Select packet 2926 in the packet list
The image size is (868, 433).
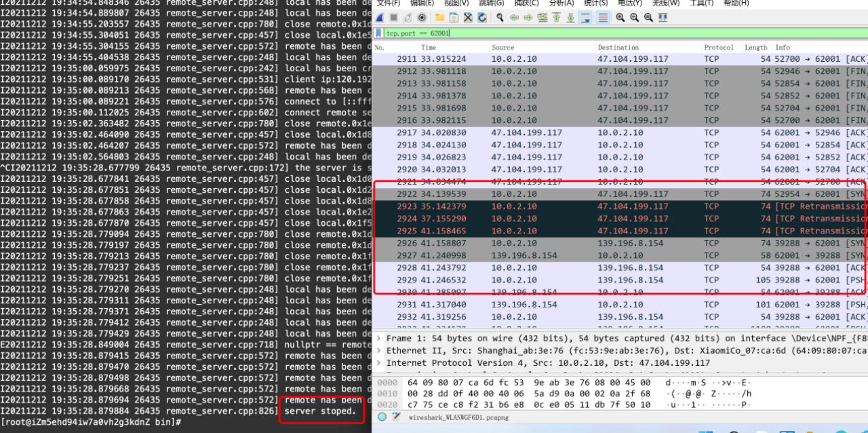pyautogui.click(x=620, y=243)
